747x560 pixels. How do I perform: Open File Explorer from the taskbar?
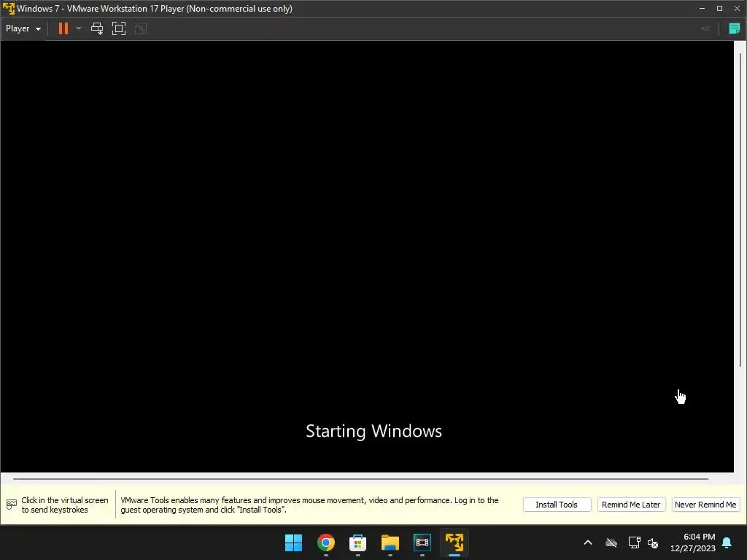click(x=390, y=542)
